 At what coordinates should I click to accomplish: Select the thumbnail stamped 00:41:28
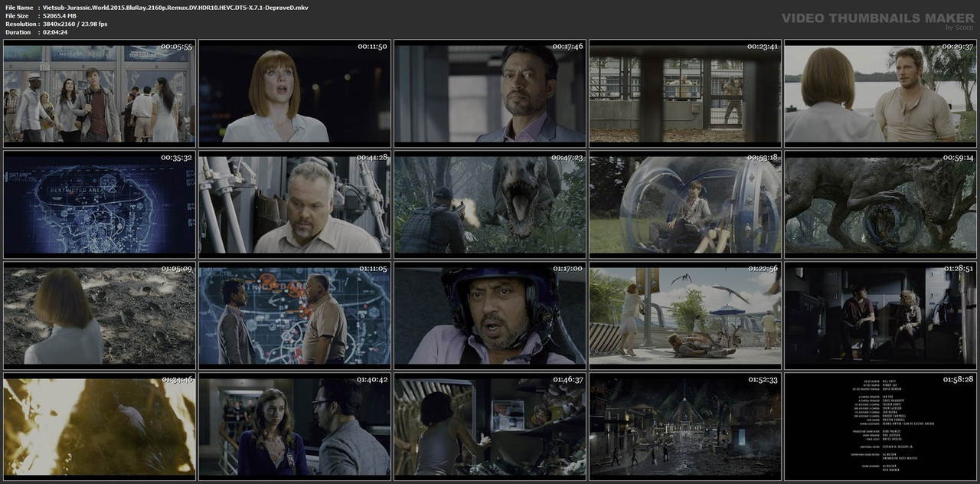coord(295,204)
